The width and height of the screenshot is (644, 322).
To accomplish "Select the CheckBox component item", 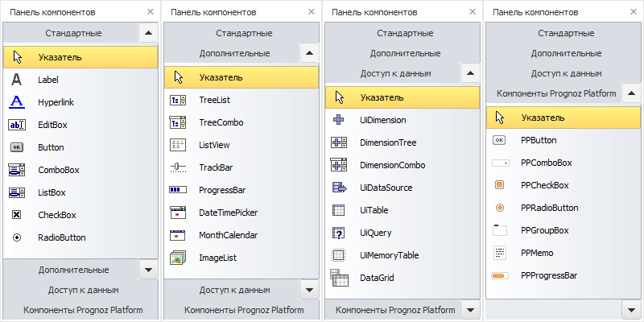I will pyautogui.click(x=56, y=215).
